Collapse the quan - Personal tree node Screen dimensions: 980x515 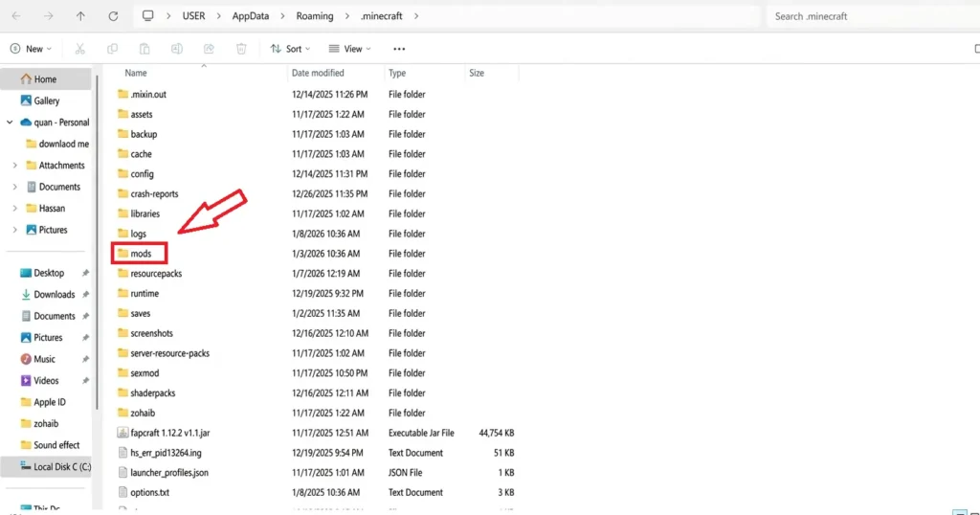click(x=10, y=123)
